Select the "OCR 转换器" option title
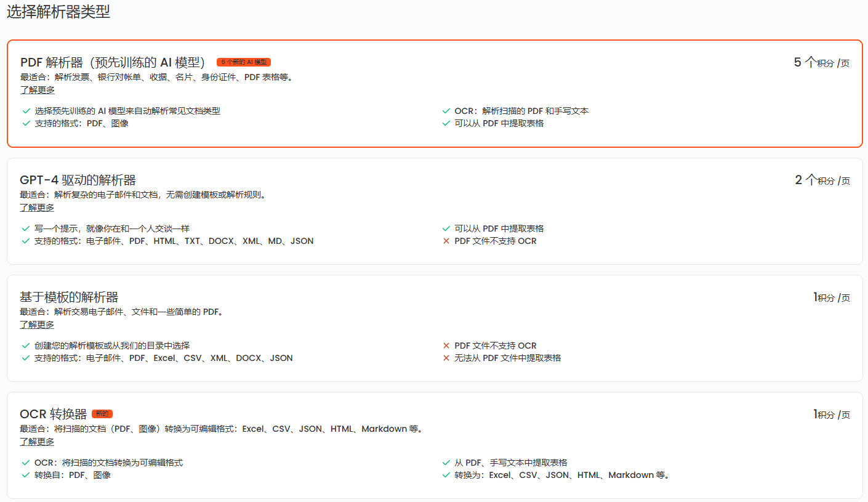 [53, 414]
